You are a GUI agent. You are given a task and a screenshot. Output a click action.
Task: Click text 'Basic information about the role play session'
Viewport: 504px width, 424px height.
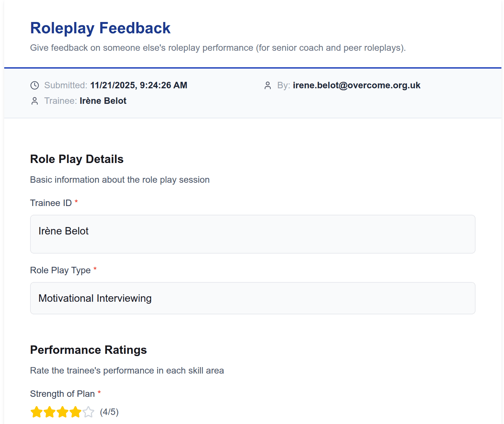(x=120, y=180)
